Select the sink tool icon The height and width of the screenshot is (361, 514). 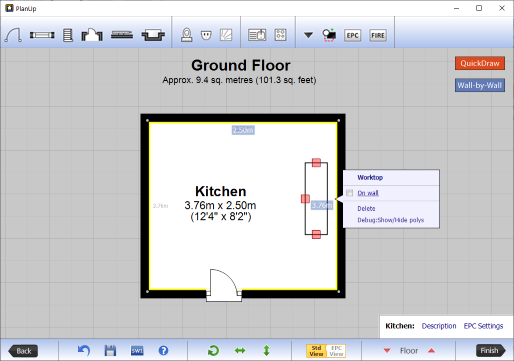point(153,35)
